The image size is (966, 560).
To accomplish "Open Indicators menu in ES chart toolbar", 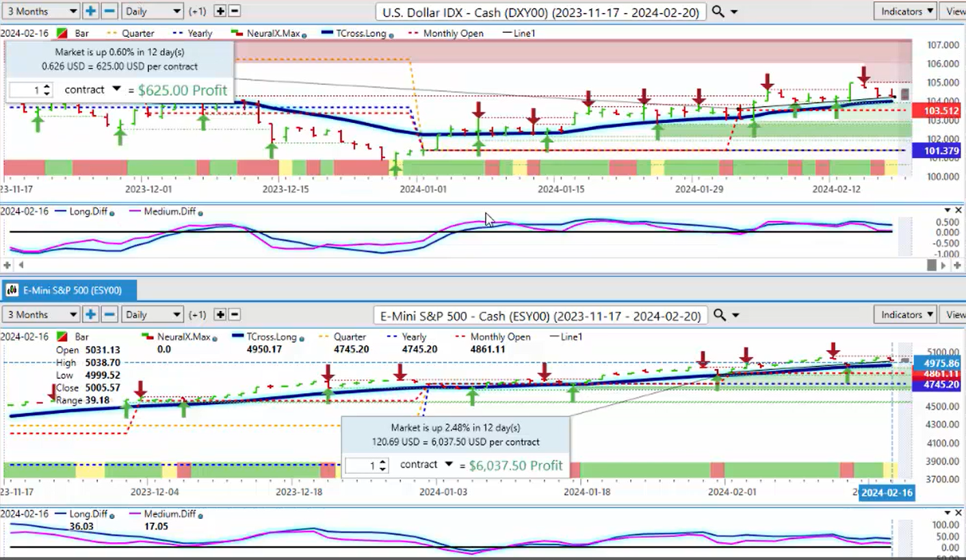I will click(905, 315).
